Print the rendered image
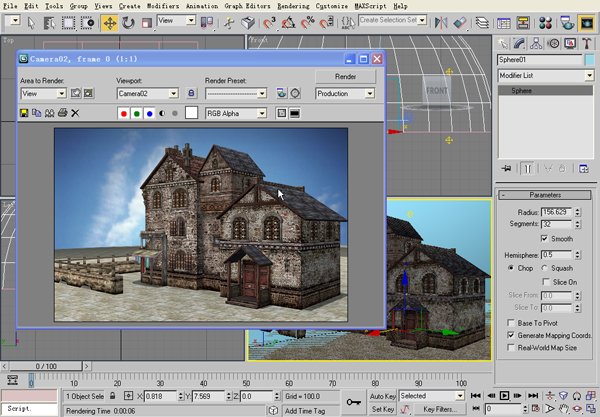Image resolution: width=600 pixels, height=417 pixels. pyautogui.click(x=61, y=114)
